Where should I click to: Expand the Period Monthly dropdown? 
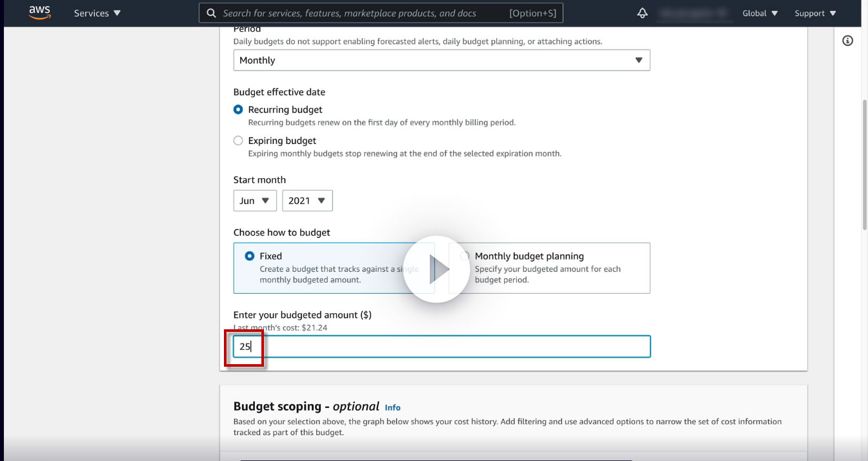tap(441, 60)
